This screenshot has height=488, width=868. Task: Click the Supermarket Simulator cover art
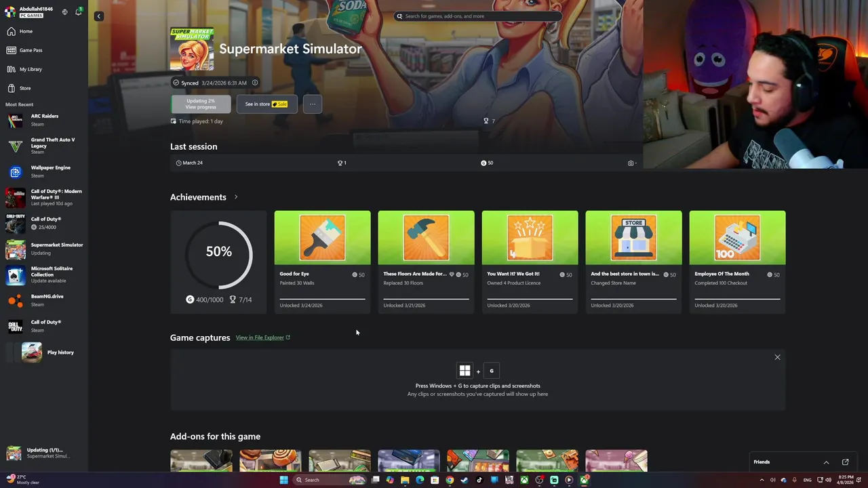point(192,49)
